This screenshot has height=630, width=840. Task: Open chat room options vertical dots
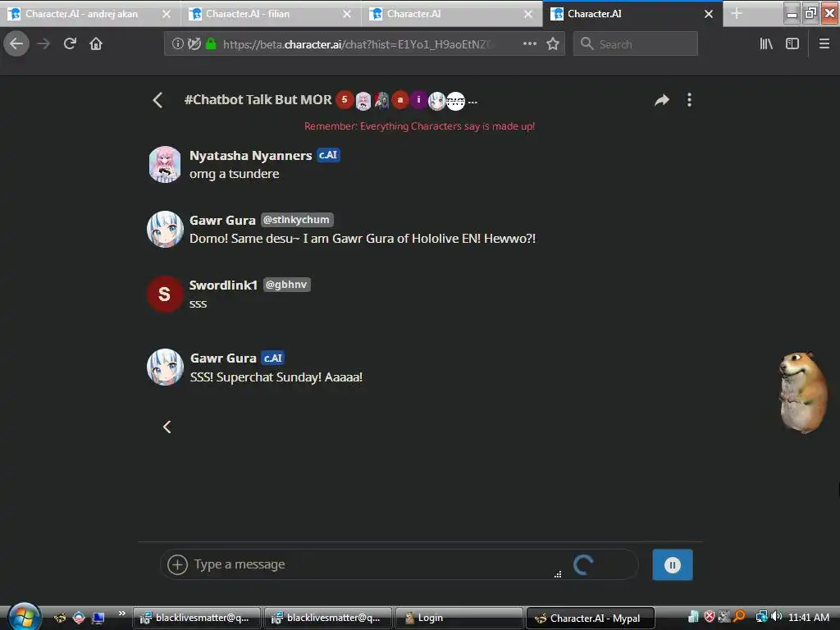(x=689, y=100)
